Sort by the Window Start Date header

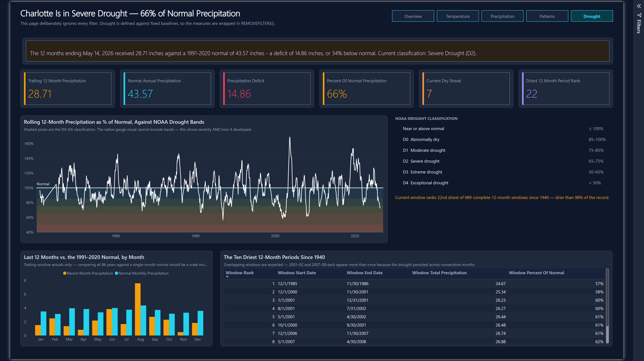297,273
